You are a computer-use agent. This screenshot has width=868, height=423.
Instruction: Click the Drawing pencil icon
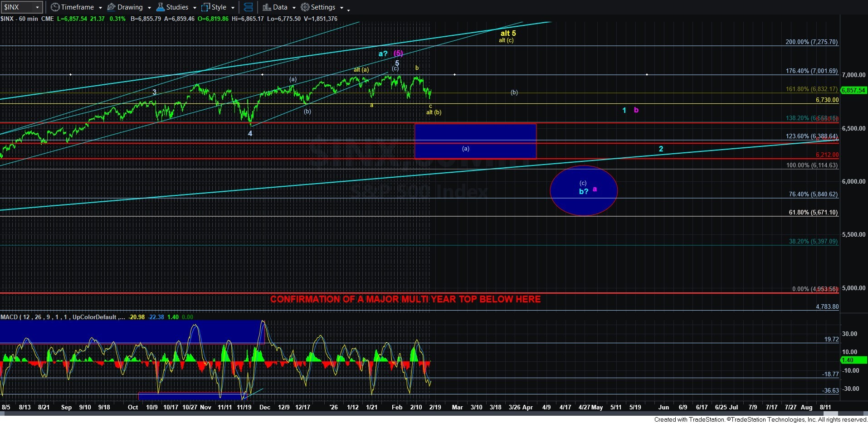coord(111,7)
